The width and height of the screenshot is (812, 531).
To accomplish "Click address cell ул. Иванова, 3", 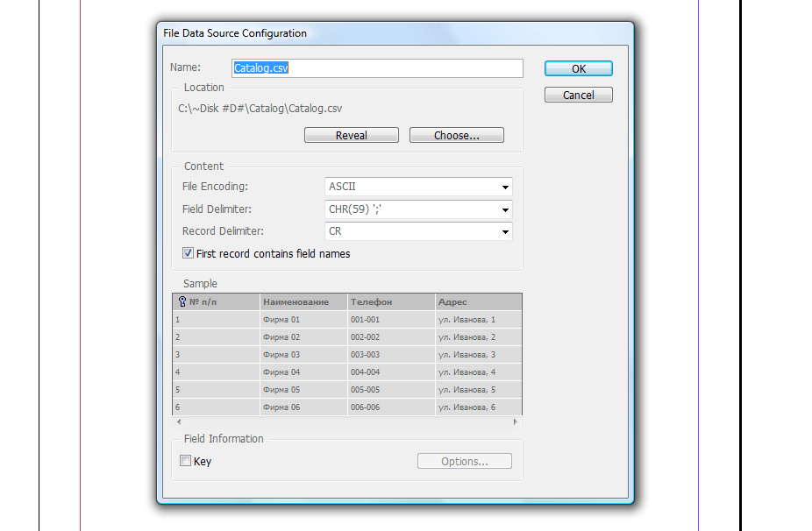I will (479, 355).
